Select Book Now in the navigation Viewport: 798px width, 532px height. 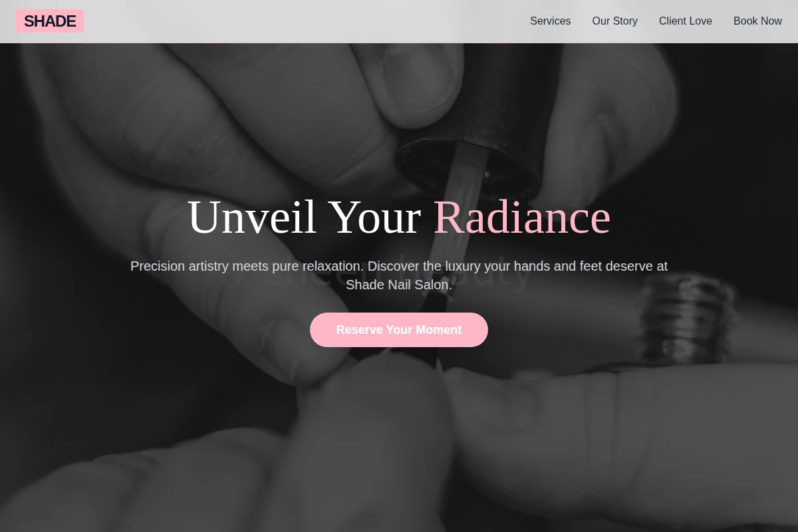[x=757, y=21]
